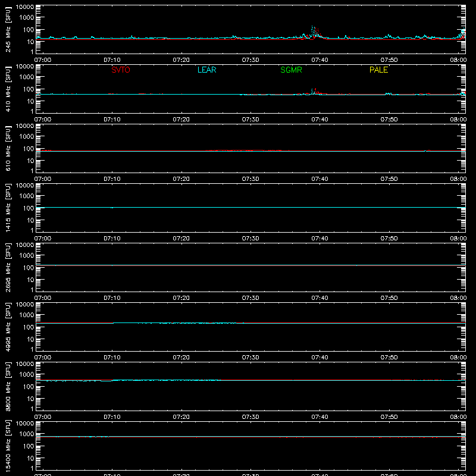Image resolution: width=476 pixels, height=476 pixels.
Task: Select the 410 MHz [SFU] axis title
Action: (8, 89)
